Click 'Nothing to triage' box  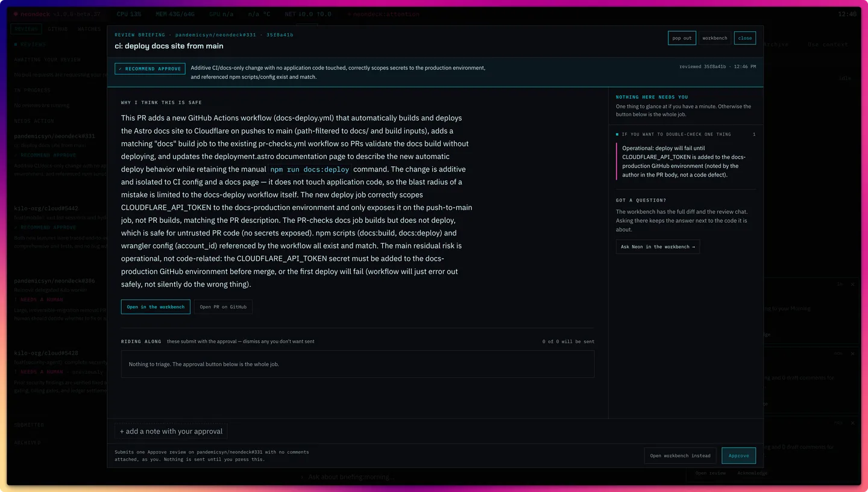[357, 364]
